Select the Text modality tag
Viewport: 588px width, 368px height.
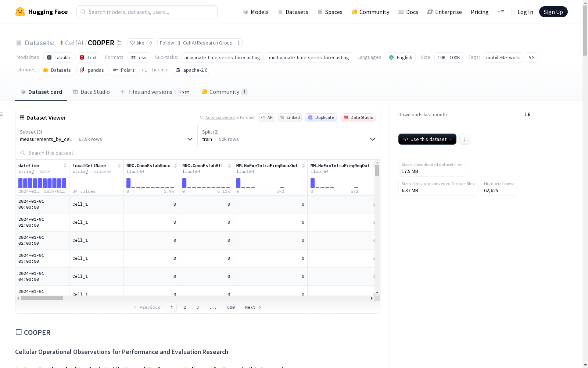(88, 57)
